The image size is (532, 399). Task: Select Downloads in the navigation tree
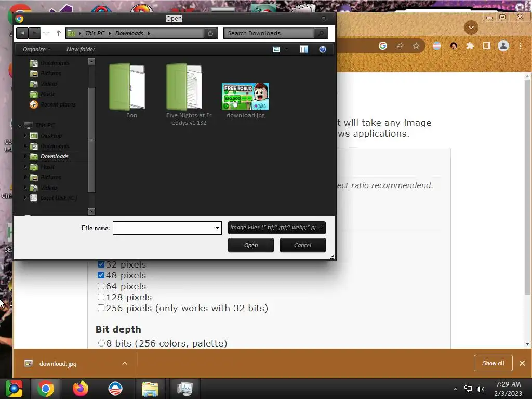pyautogui.click(x=54, y=156)
